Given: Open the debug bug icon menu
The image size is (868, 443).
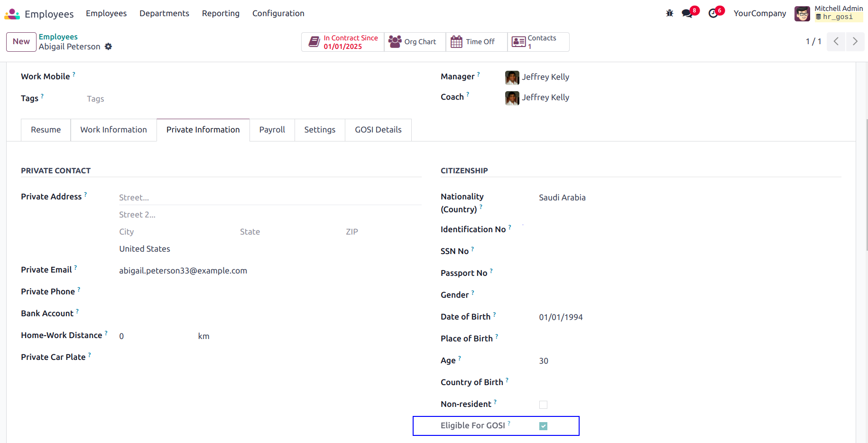Looking at the screenshot, I should click(670, 13).
